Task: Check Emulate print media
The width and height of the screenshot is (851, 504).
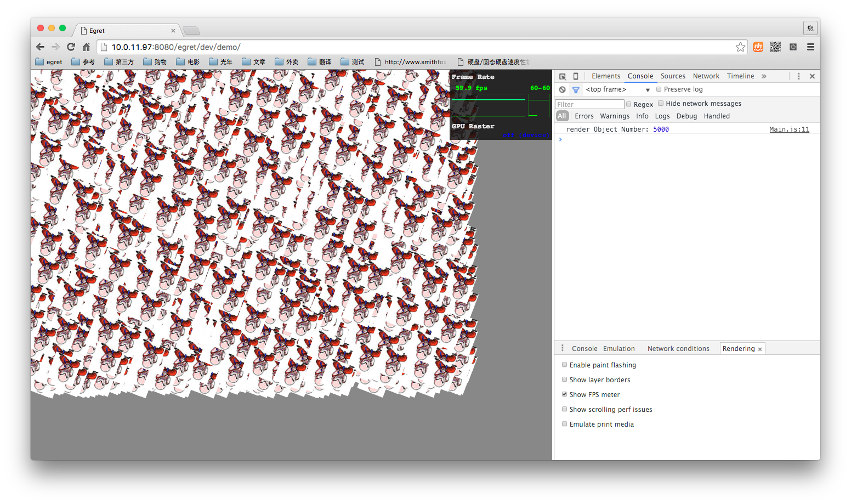Action: pyautogui.click(x=564, y=424)
